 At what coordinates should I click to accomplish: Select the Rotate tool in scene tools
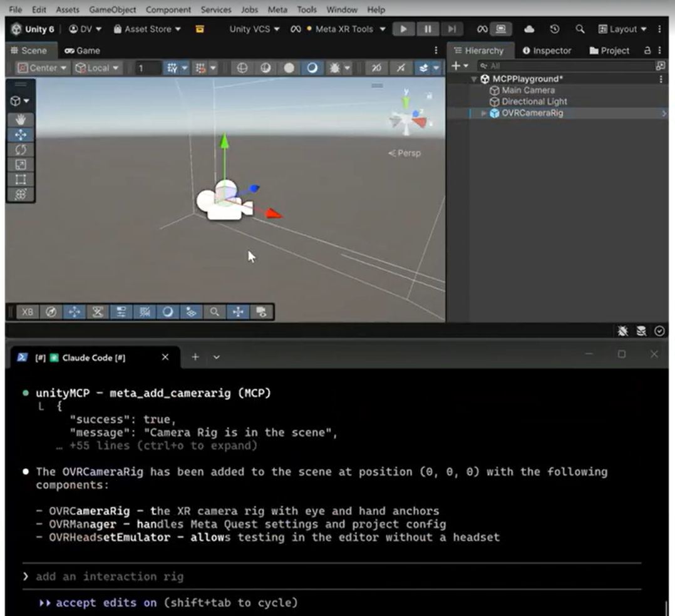pos(20,150)
